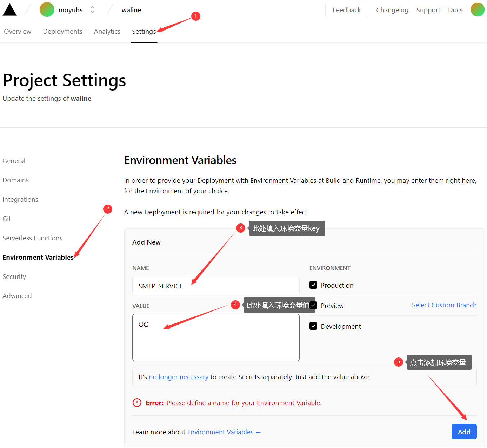The width and height of the screenshot is (487, 448).
Task: Open the 'no longer necessary' link
Action: 179,377
